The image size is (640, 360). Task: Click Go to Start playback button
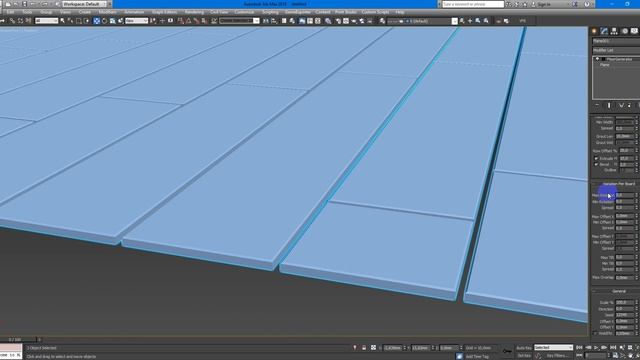pos(579,348)
